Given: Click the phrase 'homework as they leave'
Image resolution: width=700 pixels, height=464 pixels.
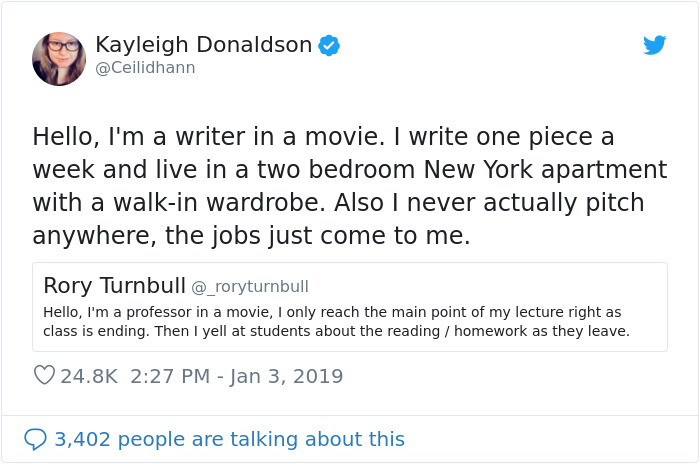Looking at the screenshot, I should tap(541, 331).
